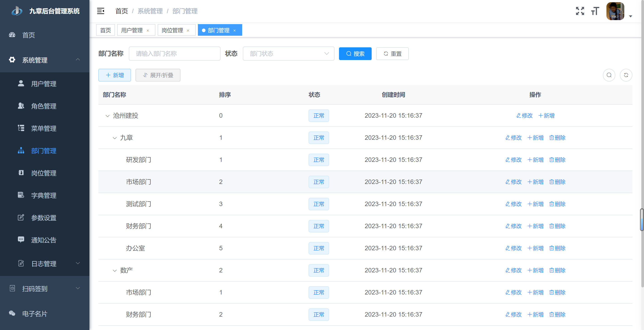Collapse the 九章 department row
Screen dimensions: 644x330
click(x=114, y=138)
